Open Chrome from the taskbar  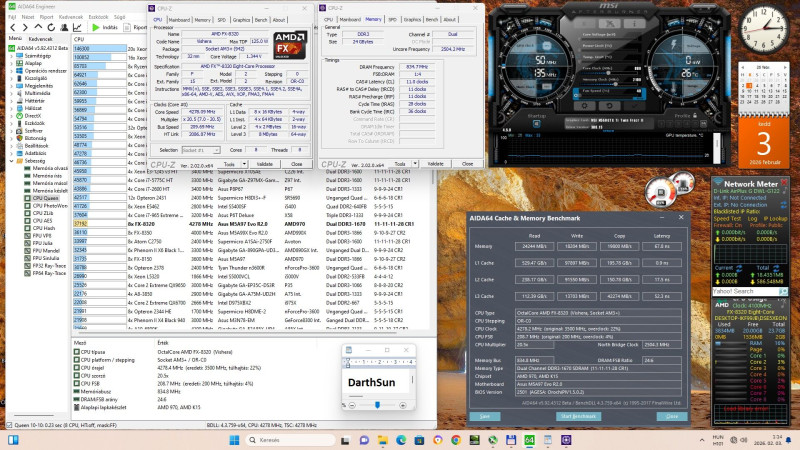point(456,440)
